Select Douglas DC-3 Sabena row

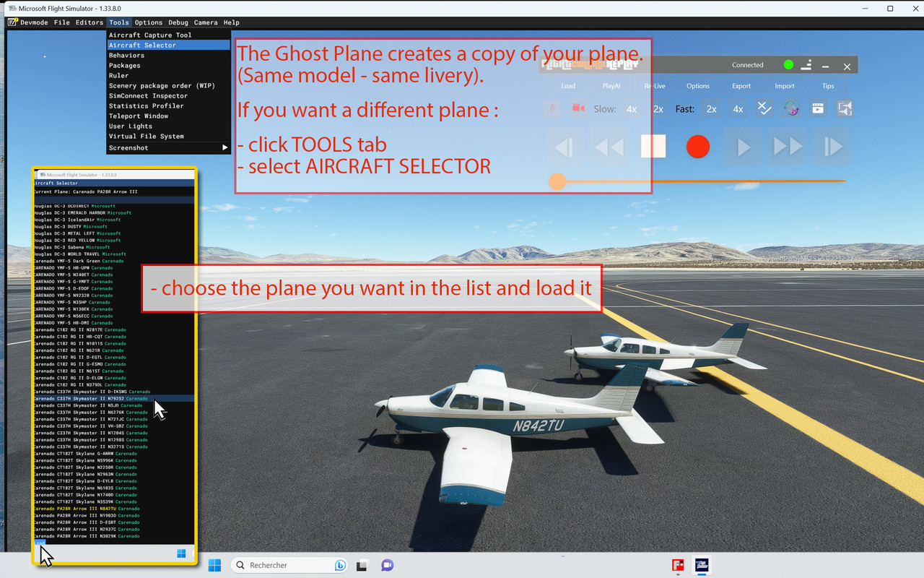click(x=114, y=247)
